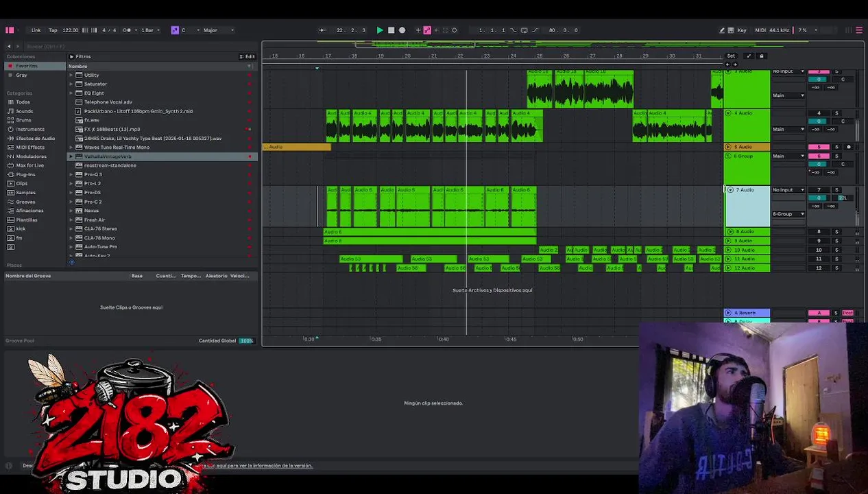Open the 6-Group output dropdown on track 7

coord(788,214)
